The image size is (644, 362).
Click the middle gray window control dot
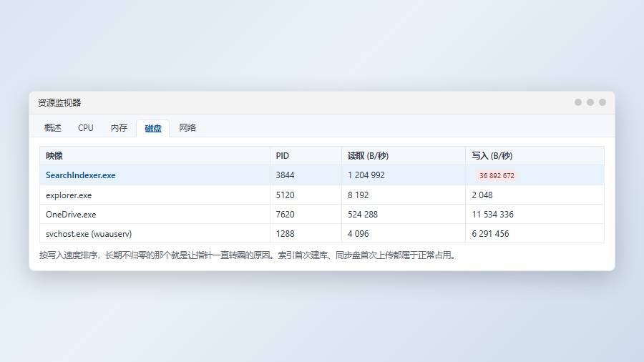(x=590, y=102)
